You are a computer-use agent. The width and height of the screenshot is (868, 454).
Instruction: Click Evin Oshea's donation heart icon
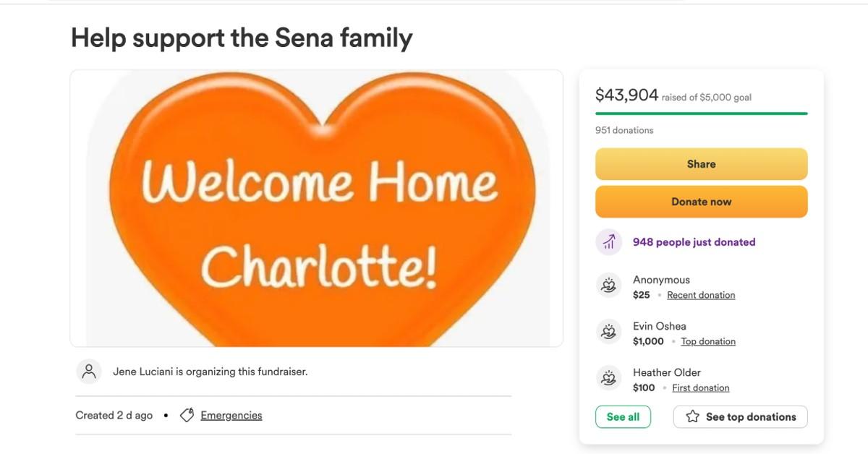click(608, 331)
